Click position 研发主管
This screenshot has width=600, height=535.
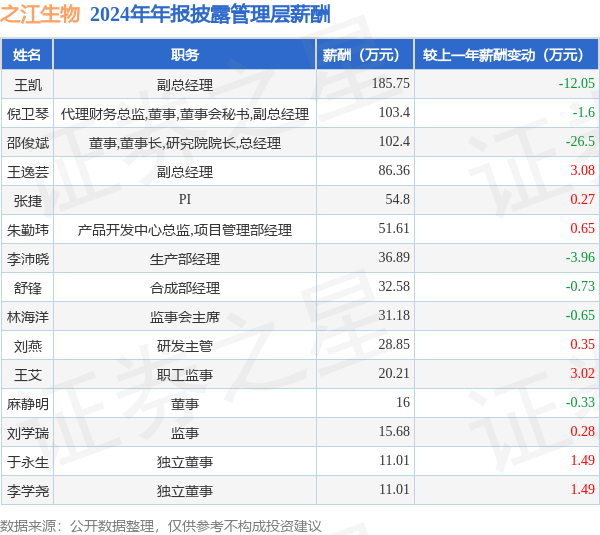pos(185,346)
